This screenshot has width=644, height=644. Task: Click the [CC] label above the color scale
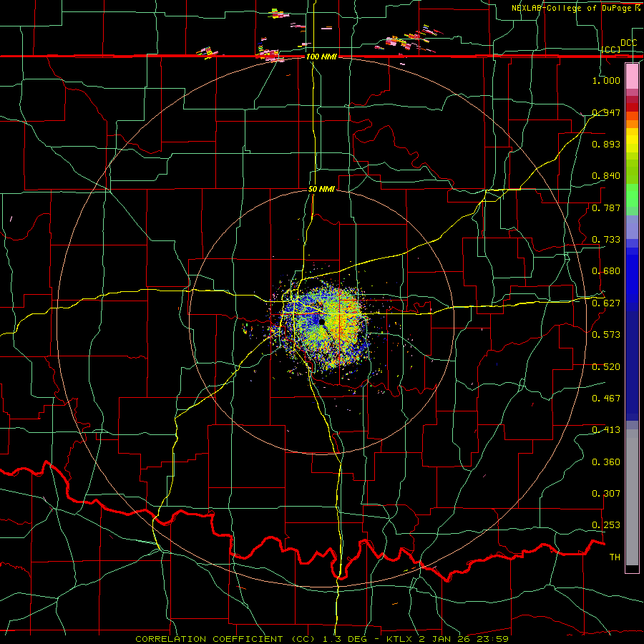611,49
